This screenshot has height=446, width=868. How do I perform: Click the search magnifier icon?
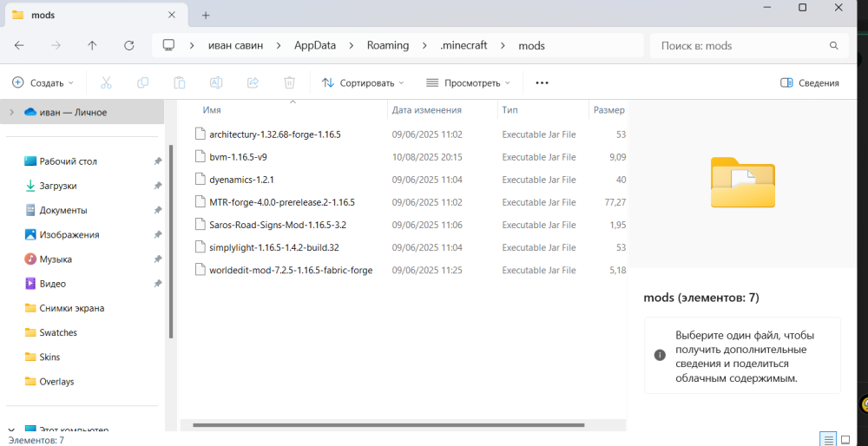click(x=833, y=46)
